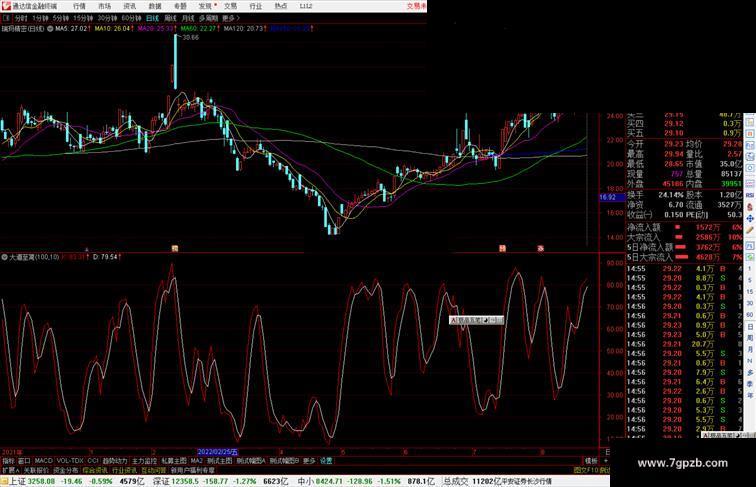This screenshot has height=487, width=756.
Task: Select 日 period shortcut in right toolbar
Action: click(x=750, y=326)
